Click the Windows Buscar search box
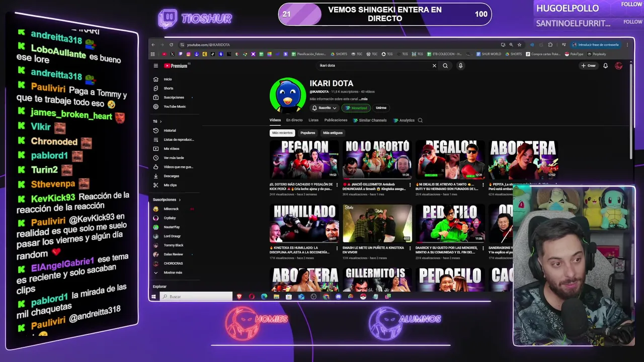 tap(196, 297)
